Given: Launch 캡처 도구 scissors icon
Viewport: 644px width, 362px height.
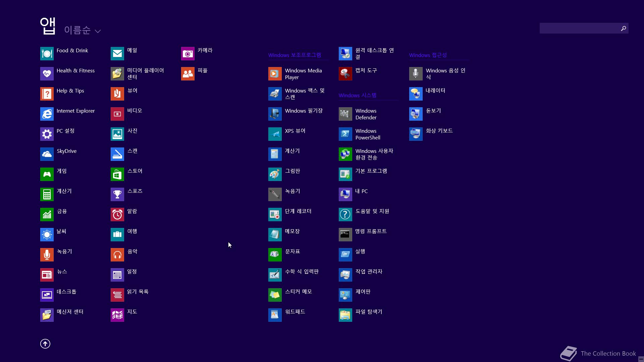Looking at the screenshot, I should point(345,74).
